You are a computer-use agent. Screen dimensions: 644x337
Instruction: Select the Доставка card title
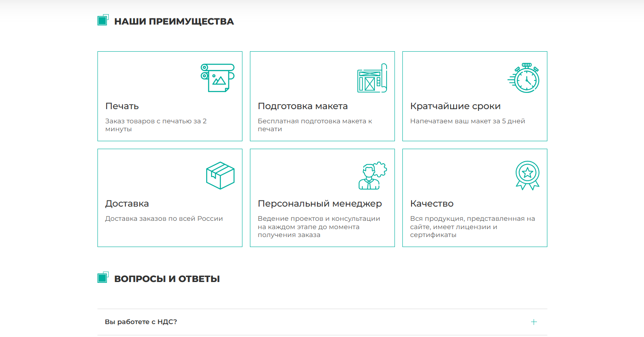[127, 204]
